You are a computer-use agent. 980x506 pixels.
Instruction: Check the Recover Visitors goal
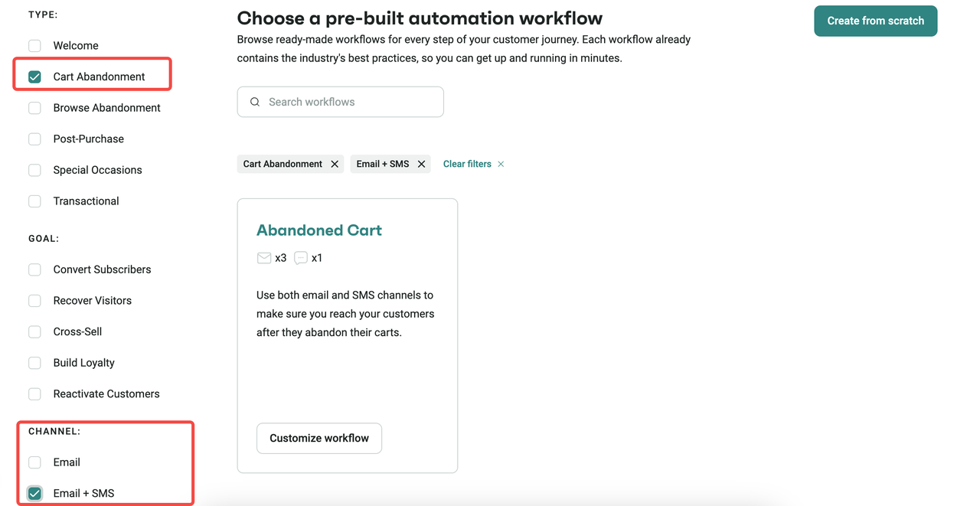[34, 301]
